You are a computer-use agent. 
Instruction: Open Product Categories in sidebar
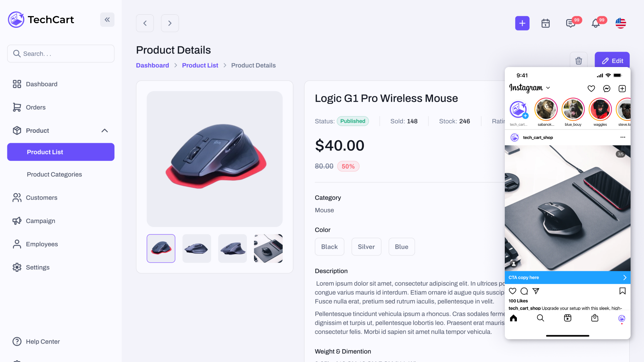(x=54, y=174)
